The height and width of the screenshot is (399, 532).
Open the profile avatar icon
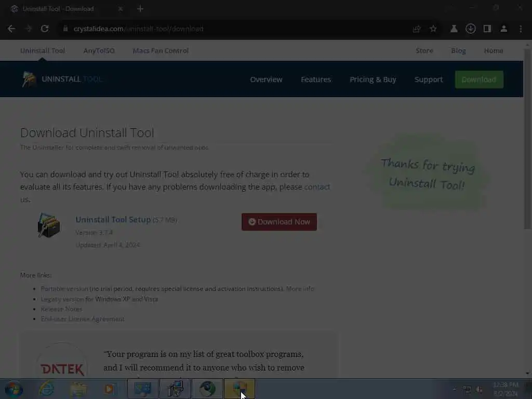pos(504,29)
